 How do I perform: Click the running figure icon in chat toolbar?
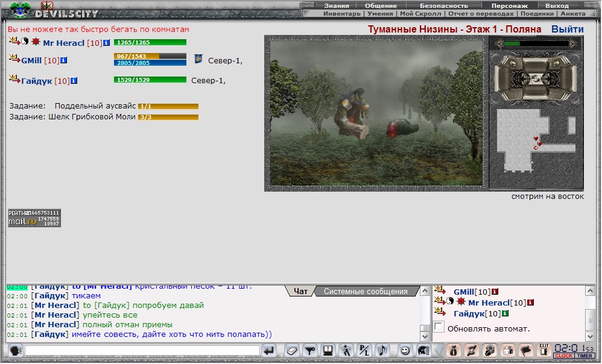pos(346,350)
